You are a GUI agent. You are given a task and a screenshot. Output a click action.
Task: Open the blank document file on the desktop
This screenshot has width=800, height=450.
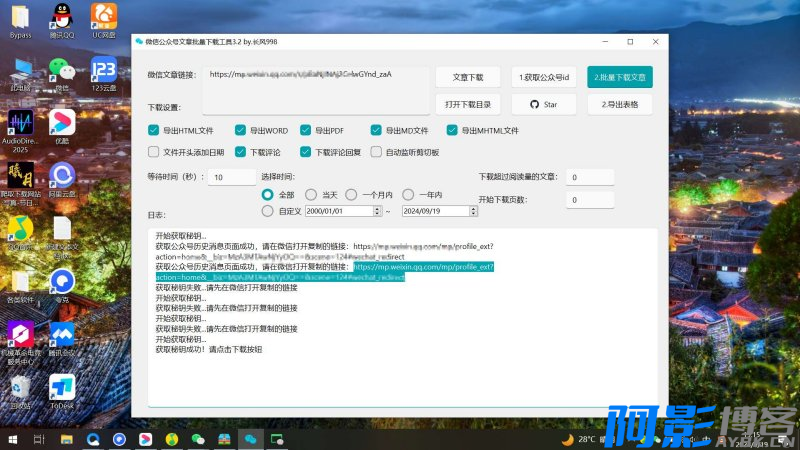[x=62, y=237]
